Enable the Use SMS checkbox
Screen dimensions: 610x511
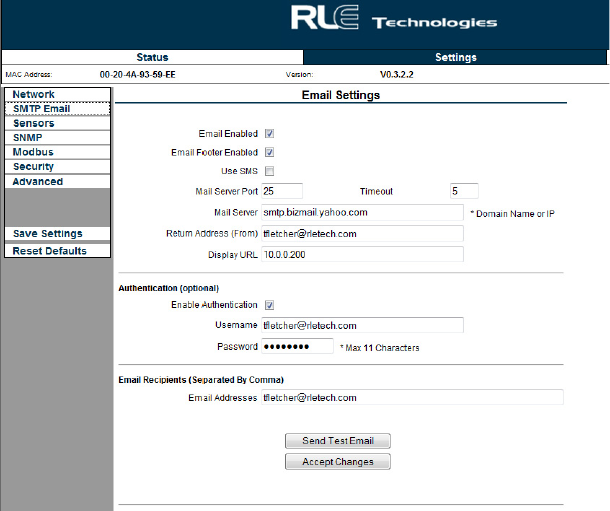coord(270,171)
